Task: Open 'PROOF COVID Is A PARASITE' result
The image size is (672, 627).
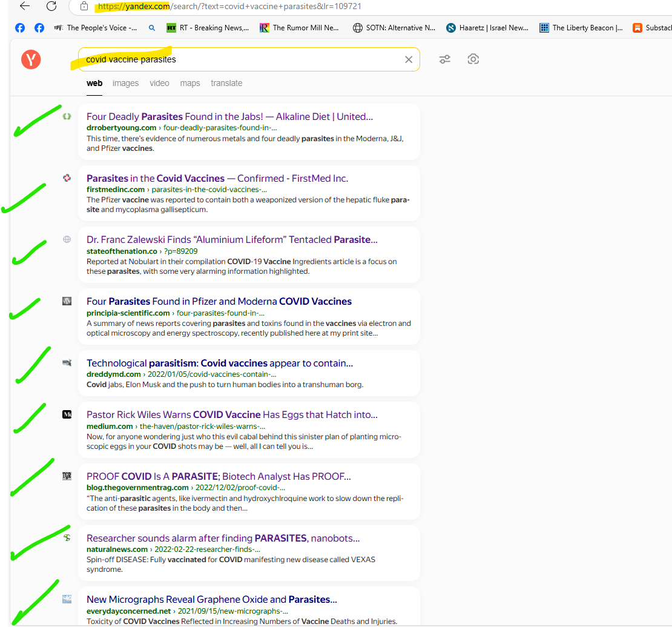Action: click(219, 477)
